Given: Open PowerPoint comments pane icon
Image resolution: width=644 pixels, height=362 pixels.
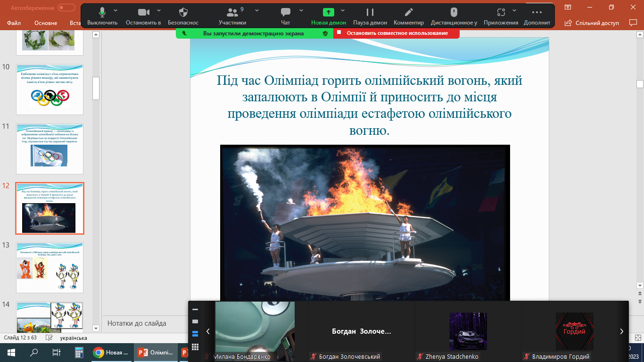Looking at the screenshot, I should [633, 23].
